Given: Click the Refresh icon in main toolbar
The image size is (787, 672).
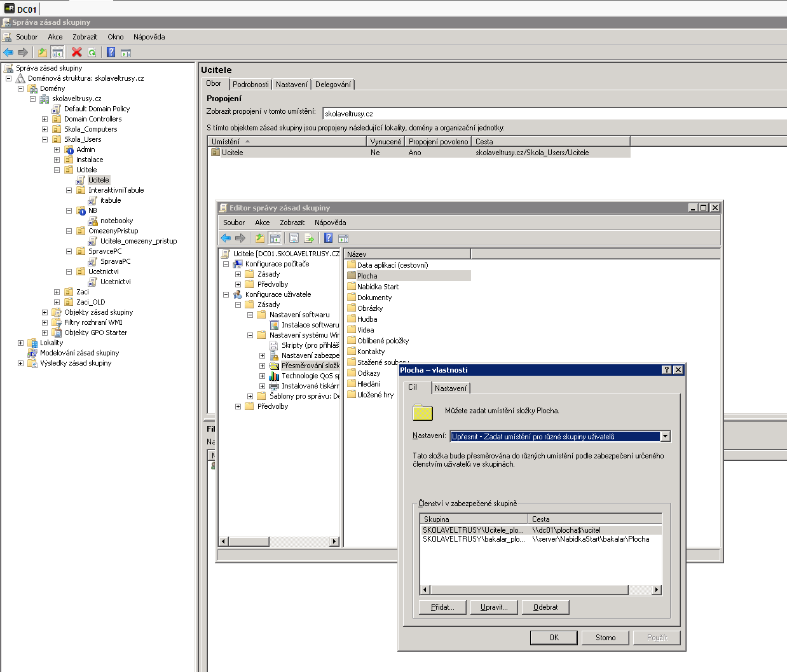Looking at the screenshot, I should (92, 52).
